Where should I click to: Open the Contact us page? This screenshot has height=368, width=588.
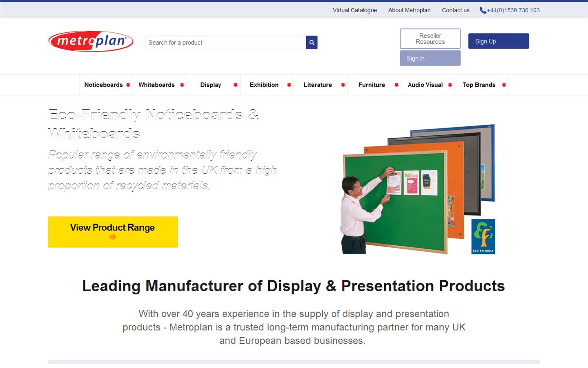pyautogui.click(x=455, y=10)
